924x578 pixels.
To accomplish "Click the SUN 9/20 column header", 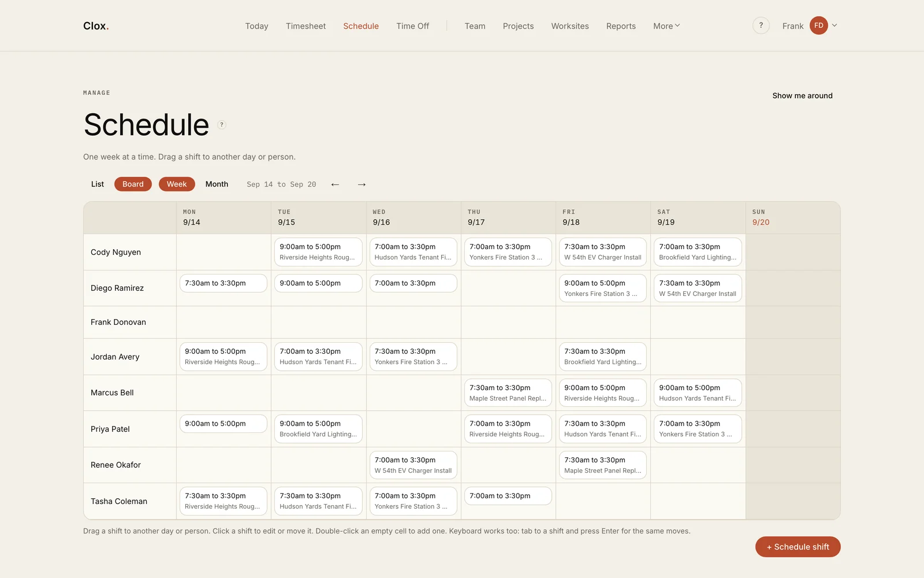I will point(792,218).
